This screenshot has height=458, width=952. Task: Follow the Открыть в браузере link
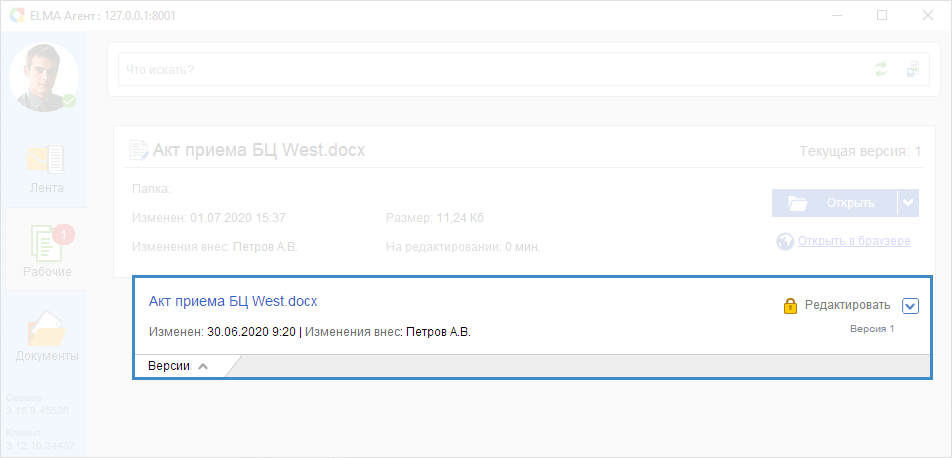coord(854,241)
